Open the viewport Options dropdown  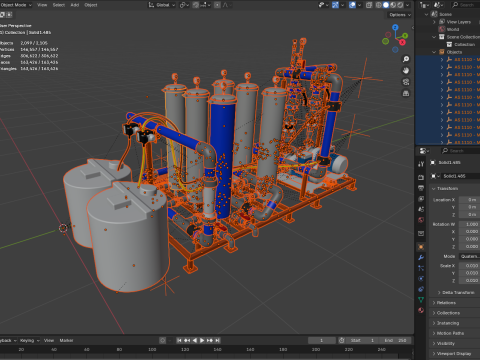pyautogui.click(x=400, y=15)
